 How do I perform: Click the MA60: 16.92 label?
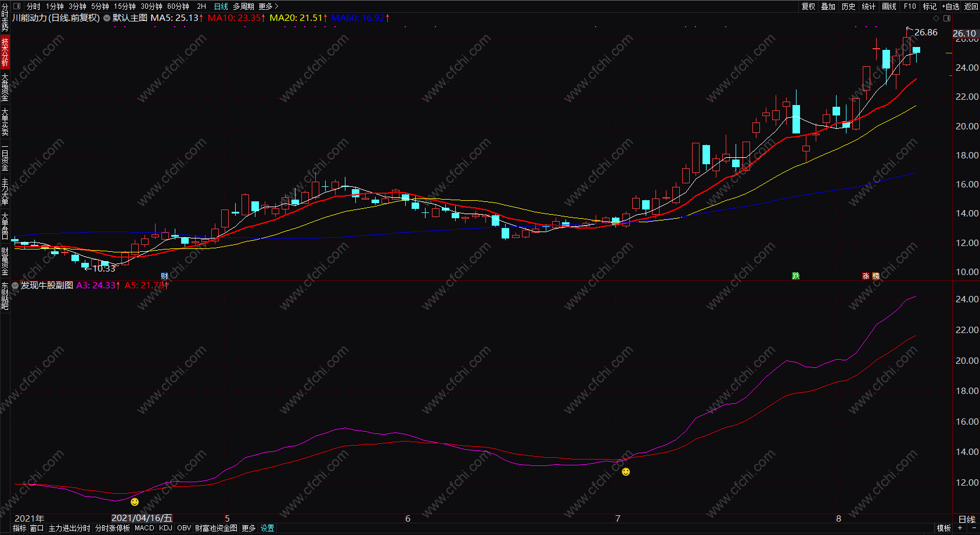(361, 18)
